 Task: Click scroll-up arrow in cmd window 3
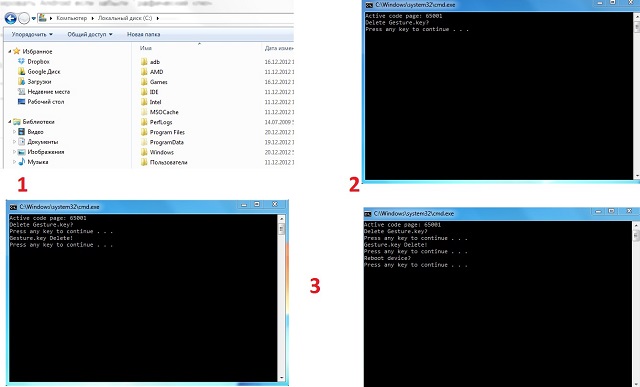pyautogui.click(x=281, y=219)
